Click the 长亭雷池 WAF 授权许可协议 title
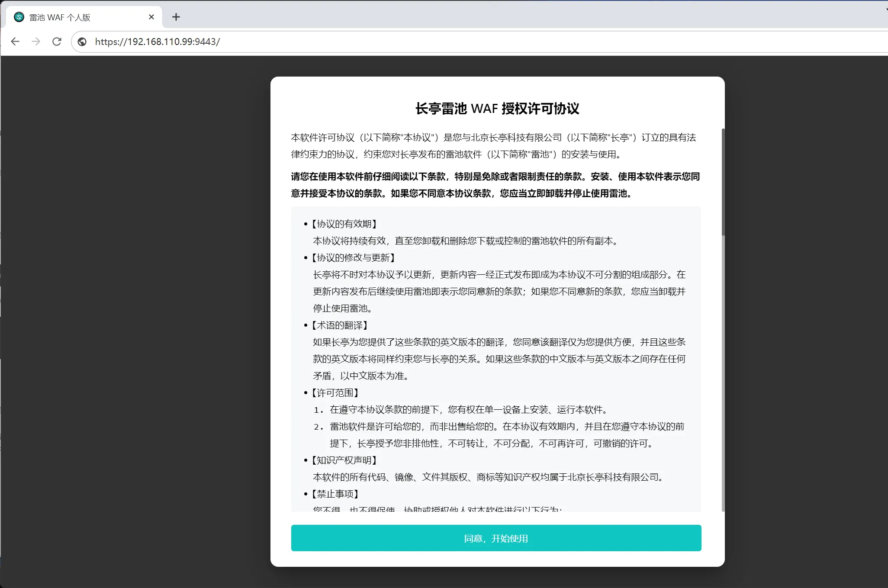The width and height of the screenshot is (888, 588). coord(497,109)
